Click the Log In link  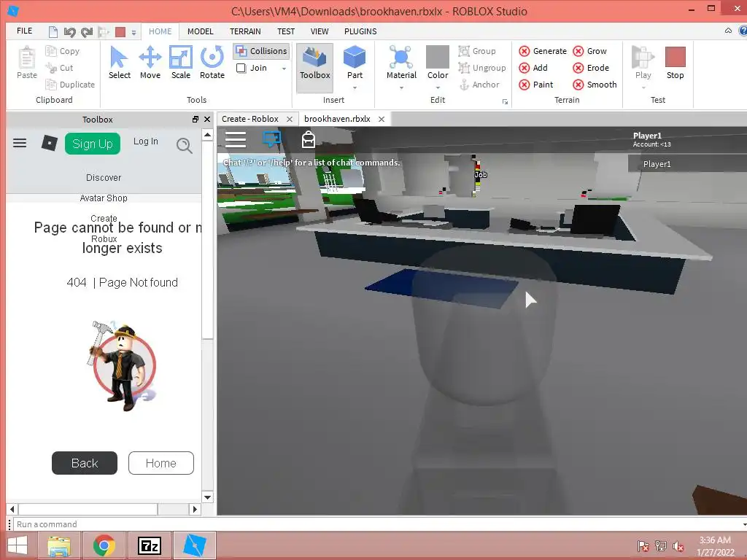tap(145, 141)
